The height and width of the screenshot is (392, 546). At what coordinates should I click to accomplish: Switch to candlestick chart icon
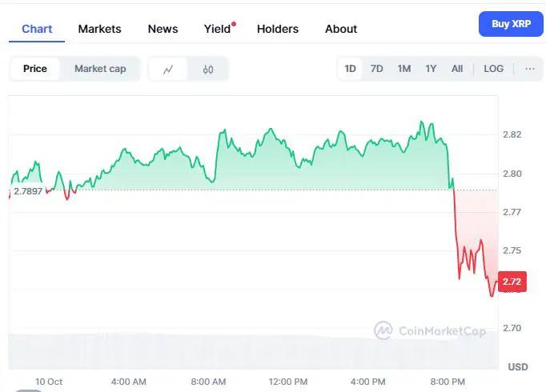[x=208, y=69]
